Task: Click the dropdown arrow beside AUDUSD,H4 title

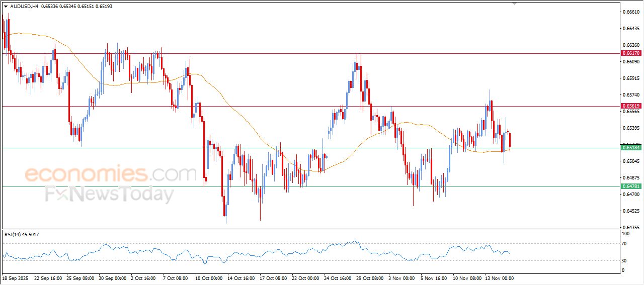Action: 6,7
